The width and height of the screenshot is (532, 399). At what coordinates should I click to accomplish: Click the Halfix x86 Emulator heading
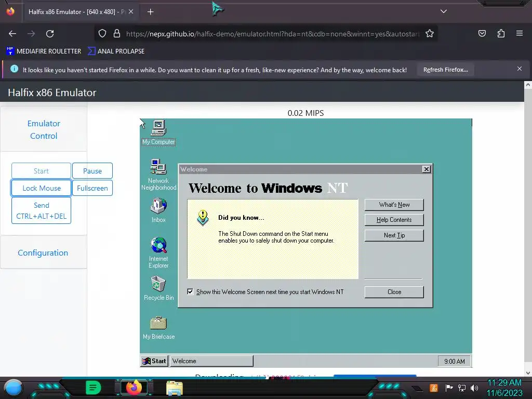pos(52,92)
